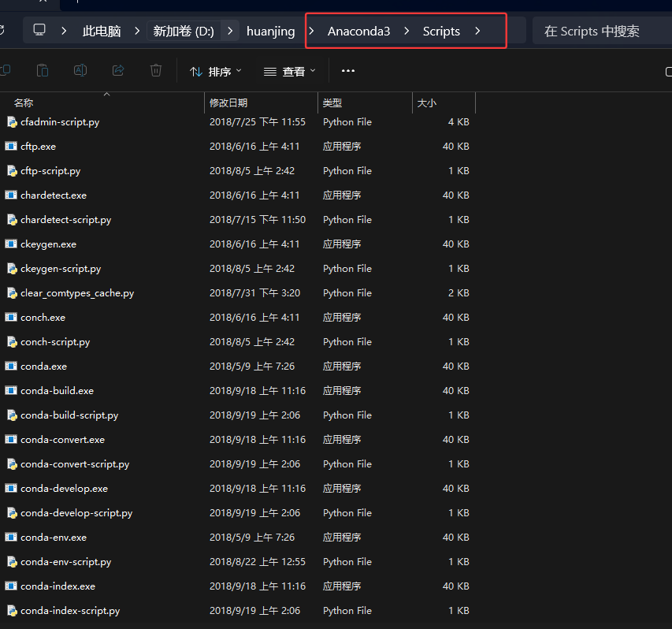Go to 此电脑 in the address bar

coord(102,31)
